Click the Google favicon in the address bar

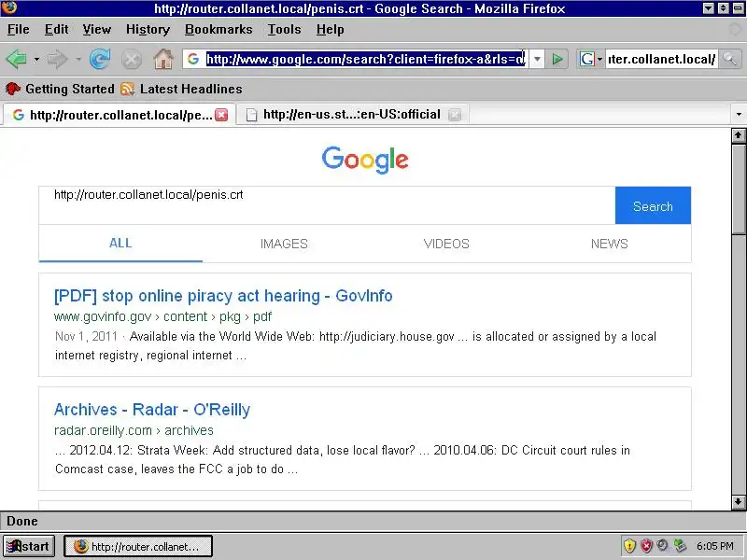tap(193, 59)
